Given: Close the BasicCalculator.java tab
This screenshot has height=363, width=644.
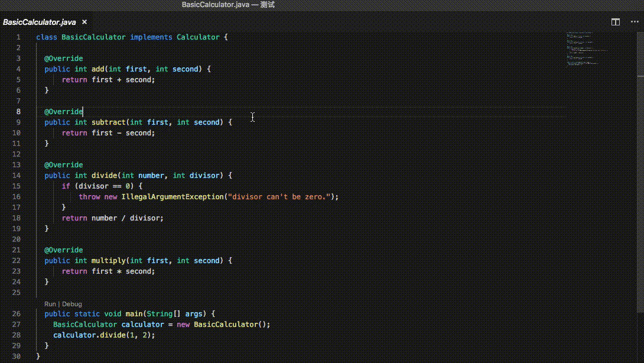Looking at the screenshot, I should point(84,22).
